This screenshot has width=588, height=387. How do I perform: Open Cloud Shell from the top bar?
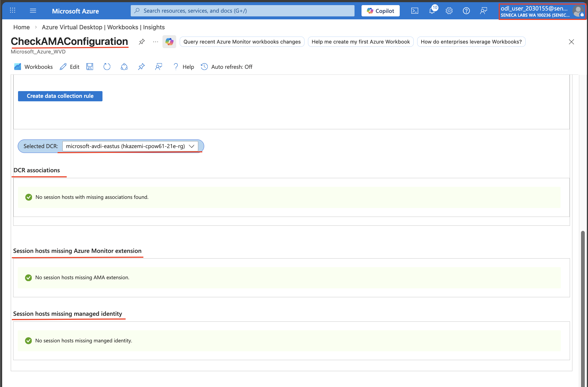coord(415,11)
